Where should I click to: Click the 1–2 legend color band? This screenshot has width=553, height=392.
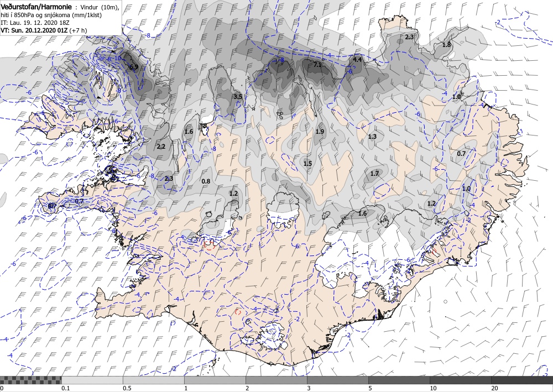pos(215,380)
